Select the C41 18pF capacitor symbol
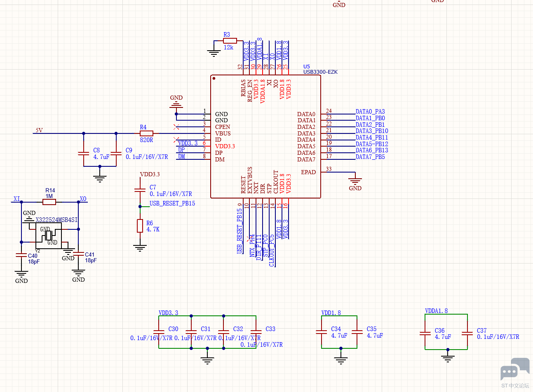The height and width of the screenshot is (392, 533). point(78,254)
